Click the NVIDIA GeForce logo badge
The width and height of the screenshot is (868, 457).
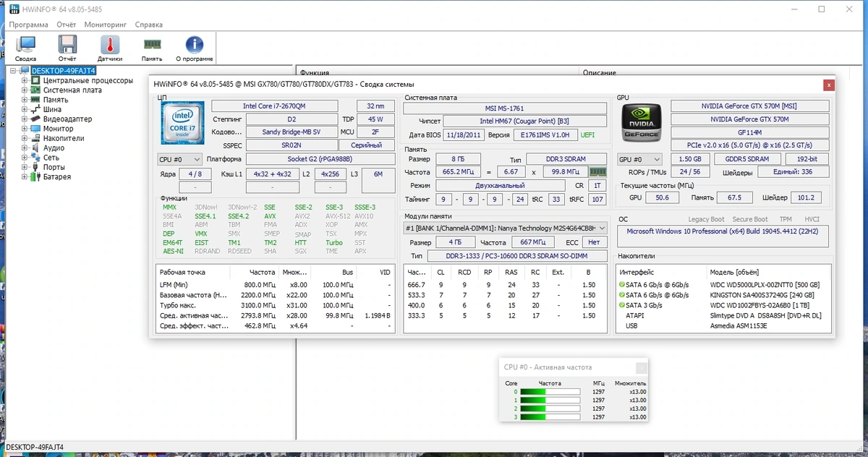[640, 124]
